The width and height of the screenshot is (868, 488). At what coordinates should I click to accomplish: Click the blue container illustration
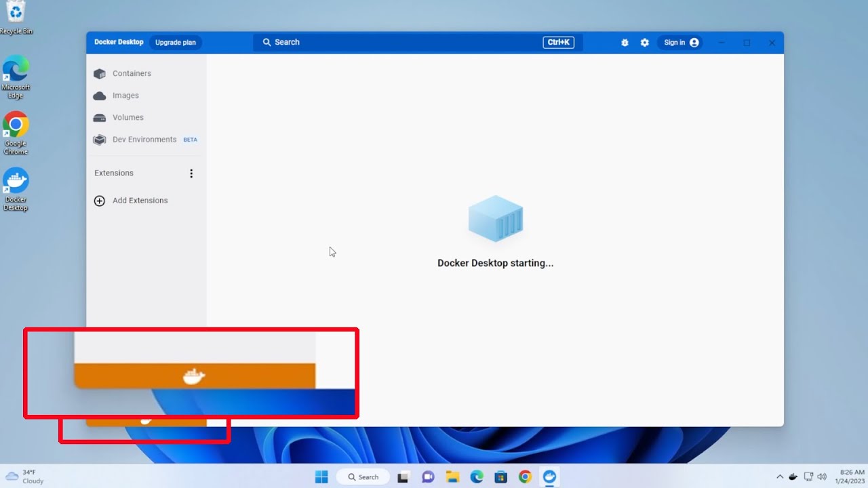coord(496,219)
